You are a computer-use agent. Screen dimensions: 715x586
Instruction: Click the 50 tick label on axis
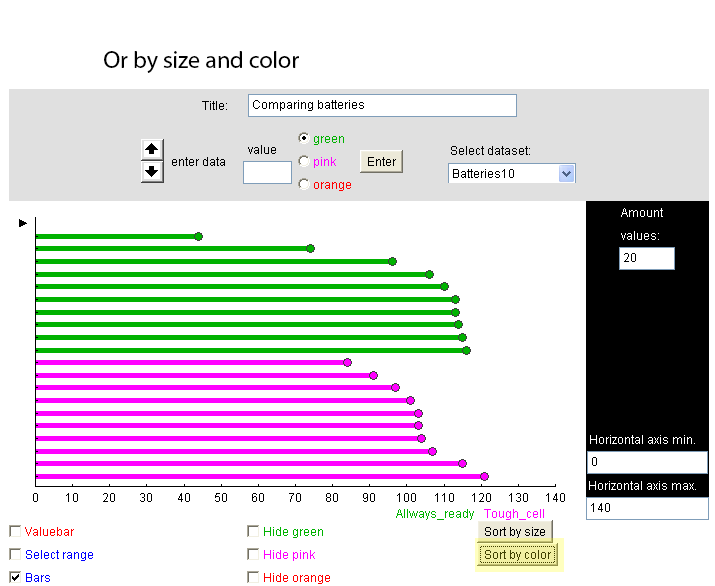click(221, 498)
